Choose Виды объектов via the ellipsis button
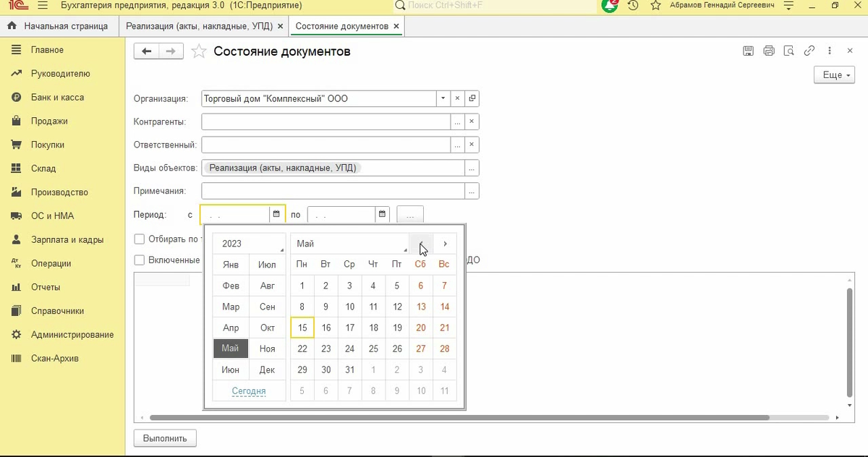The width and height of the screenshot is (868, 457). [x=472, y=168]
